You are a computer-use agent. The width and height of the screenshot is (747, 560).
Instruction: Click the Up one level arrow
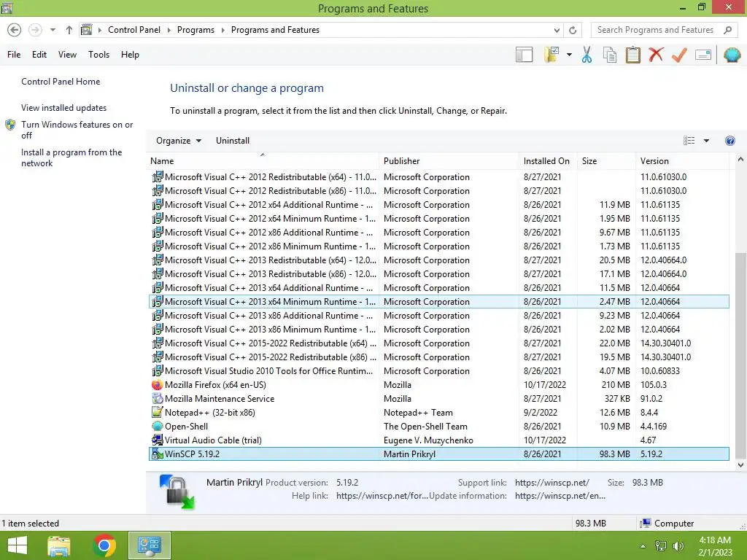coord(69,30)
